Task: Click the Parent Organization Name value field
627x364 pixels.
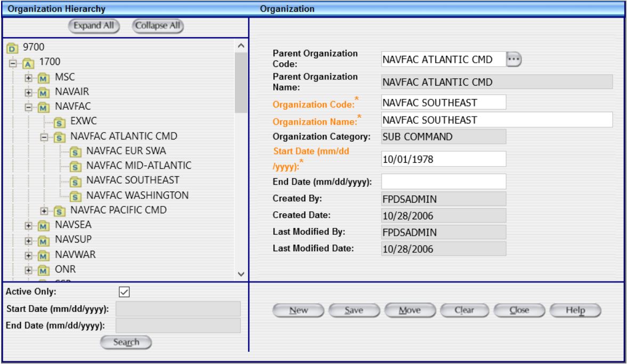Action: pos(496,82)
